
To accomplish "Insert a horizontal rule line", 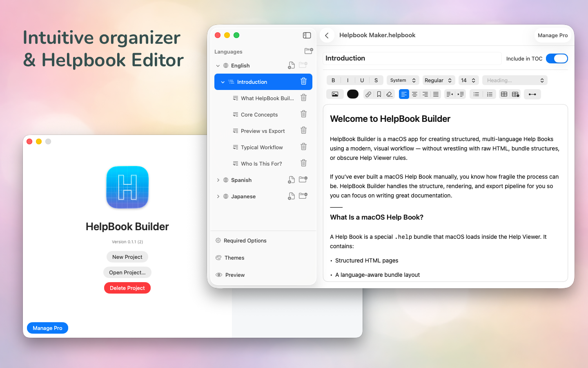I will [x=532, y=94].
